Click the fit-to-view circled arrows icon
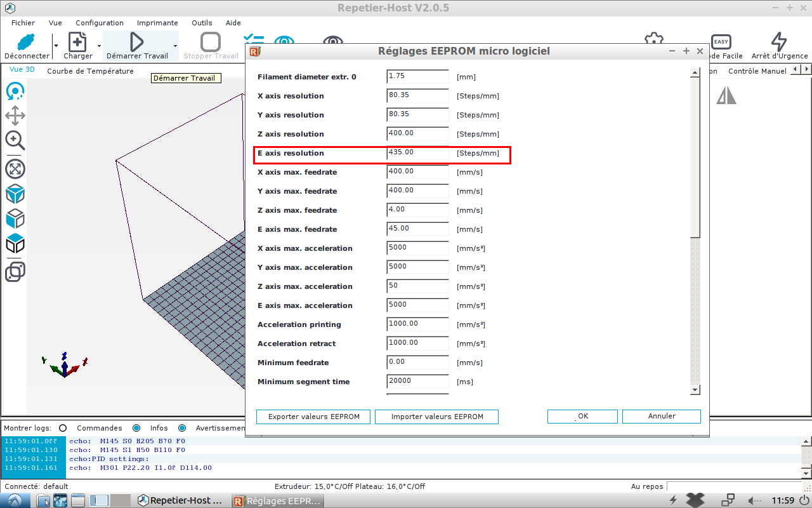 tap(15, 169)
